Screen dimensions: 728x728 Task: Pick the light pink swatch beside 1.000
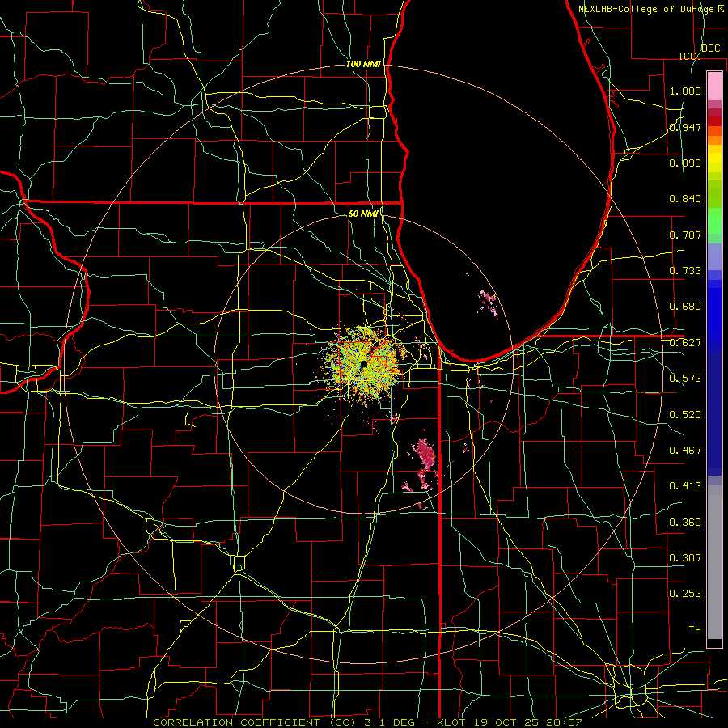pos(714,87)
